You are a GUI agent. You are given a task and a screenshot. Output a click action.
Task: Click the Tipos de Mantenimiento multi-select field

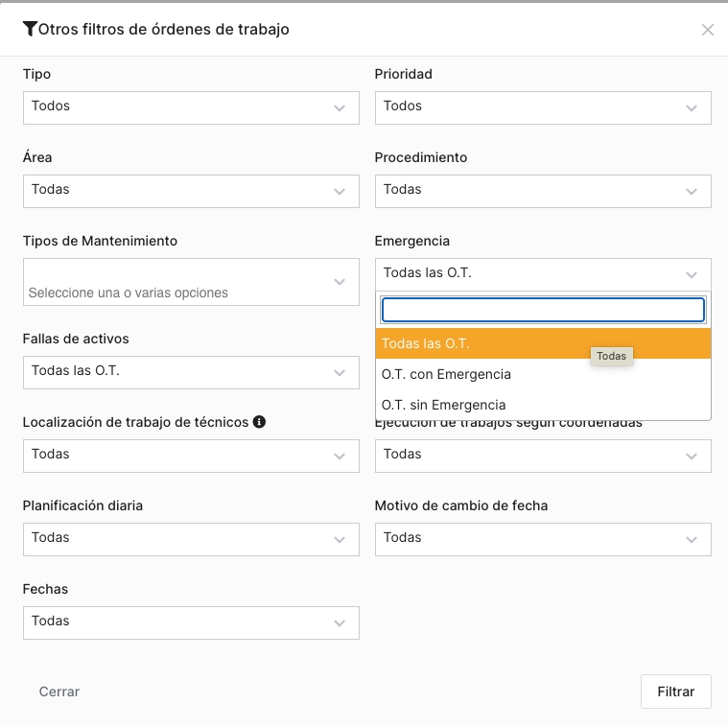coord(191,282)
